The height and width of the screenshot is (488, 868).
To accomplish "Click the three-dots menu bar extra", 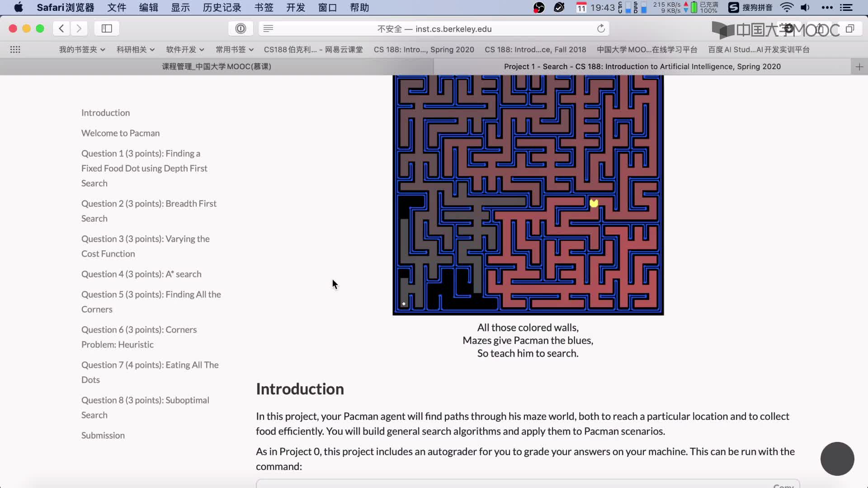I will coord(827,7).
